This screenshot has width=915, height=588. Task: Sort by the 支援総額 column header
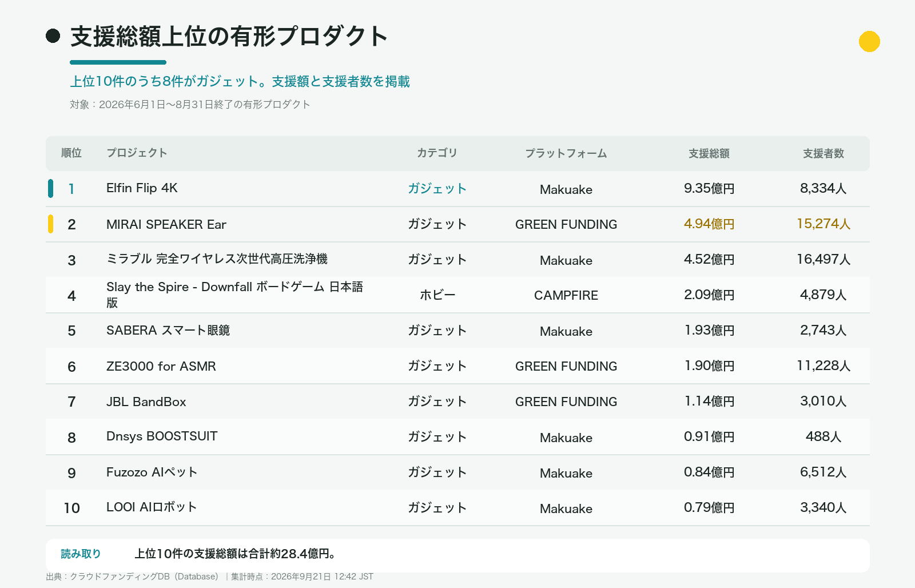coord(709,153)
